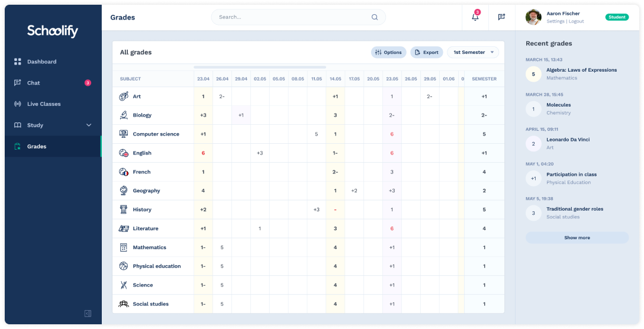This screenshot has height=329, width=644.
Task: Click the Geography globe icon
Action: coord(124,191)
